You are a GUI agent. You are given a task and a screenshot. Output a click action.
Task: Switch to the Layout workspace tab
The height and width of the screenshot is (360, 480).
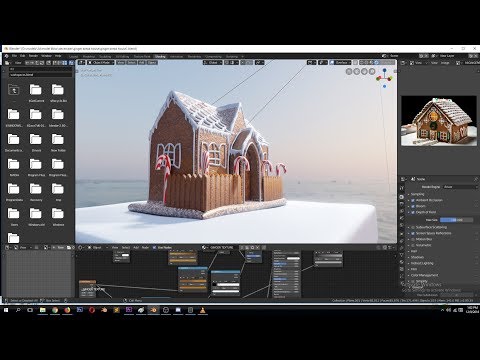tap(73, 56)
